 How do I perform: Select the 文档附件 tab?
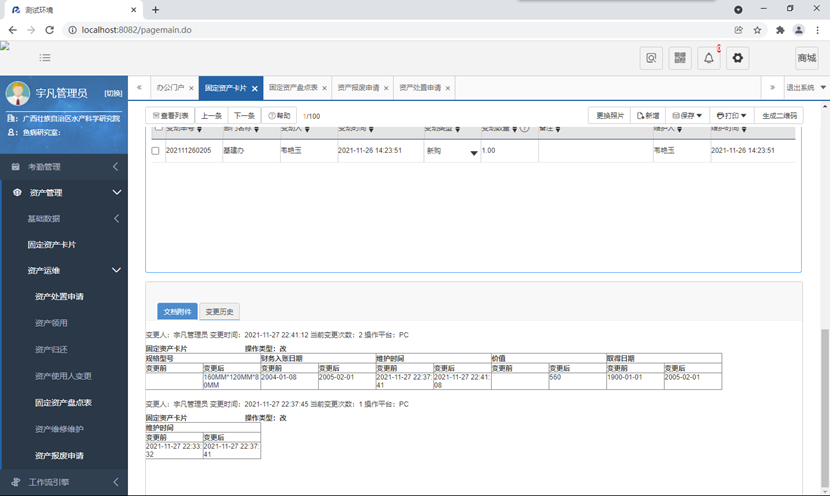coord(177,311)
